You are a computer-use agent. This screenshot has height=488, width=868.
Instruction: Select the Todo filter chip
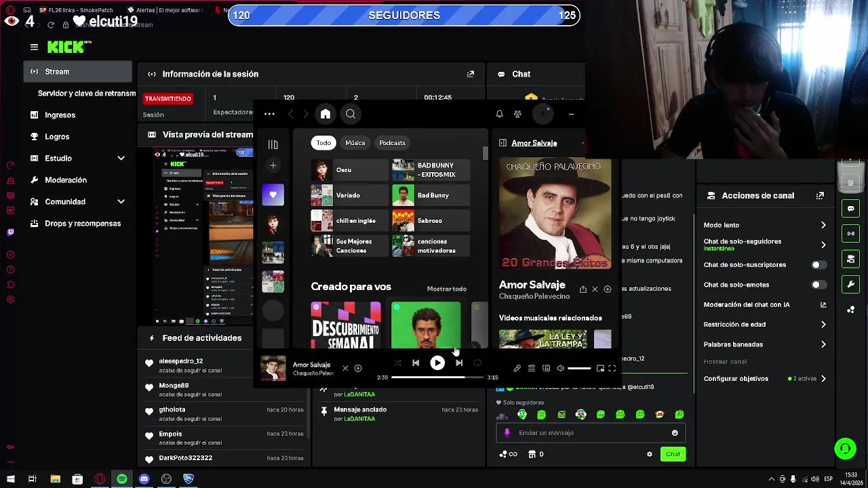[323, 143]
